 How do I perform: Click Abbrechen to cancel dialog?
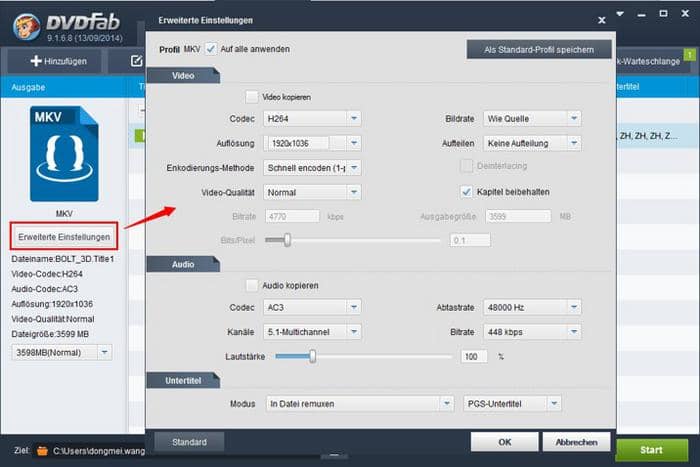pyautogui.click(x=576, y=442)
